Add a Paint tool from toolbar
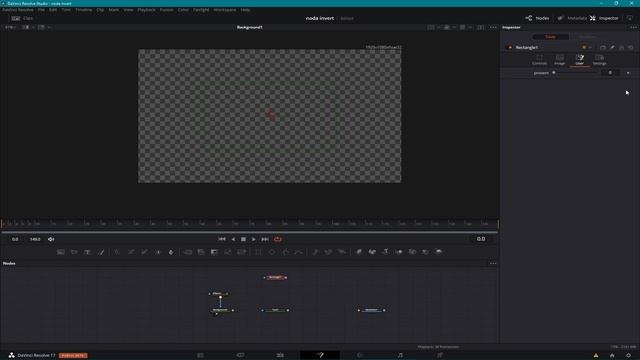 click(x=101, y=252)
